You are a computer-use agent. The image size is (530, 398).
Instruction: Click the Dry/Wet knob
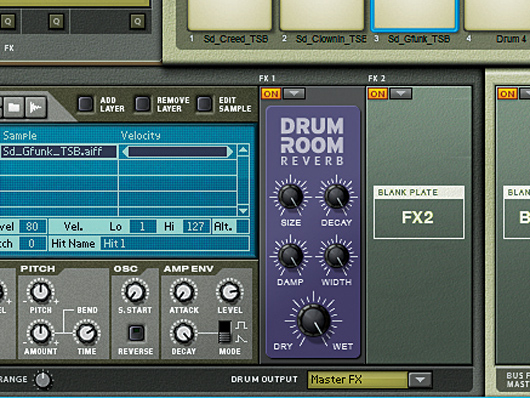tap(314, 320)
